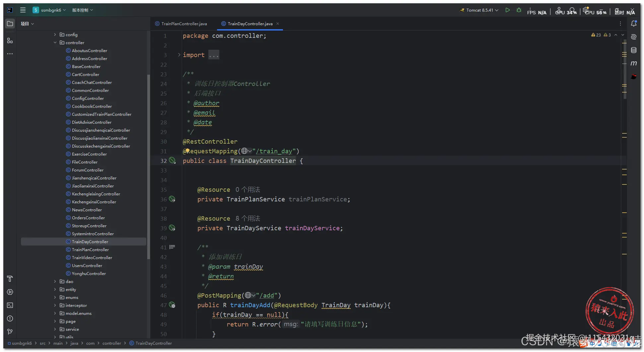Open the Notifications bell panel
644x352 pixels.
[634, 24]
